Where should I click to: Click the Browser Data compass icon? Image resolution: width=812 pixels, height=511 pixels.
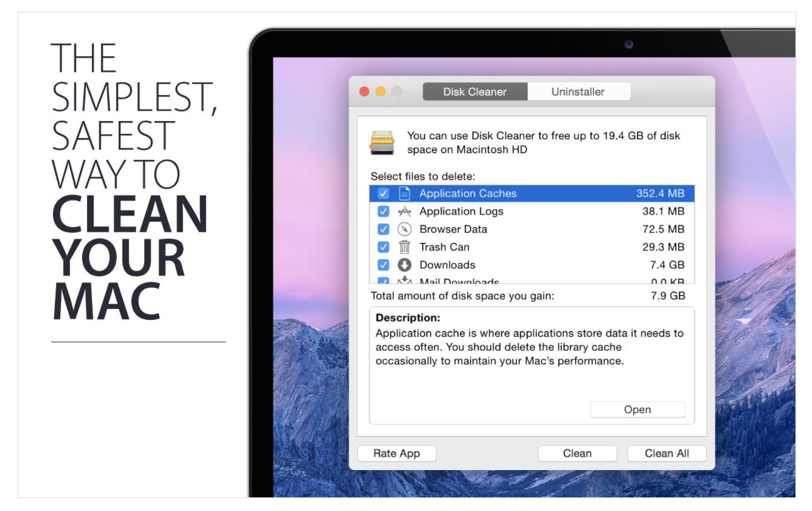[x=404, y=229]
